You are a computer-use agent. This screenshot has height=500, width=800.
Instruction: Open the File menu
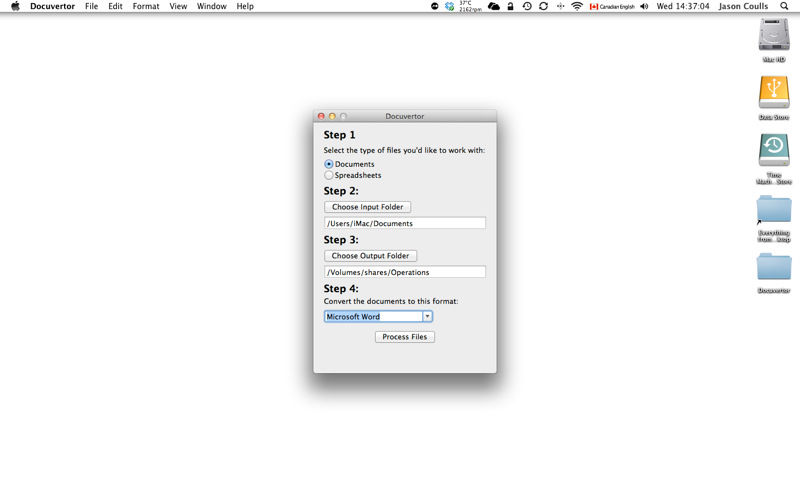[x=91, y=6]
